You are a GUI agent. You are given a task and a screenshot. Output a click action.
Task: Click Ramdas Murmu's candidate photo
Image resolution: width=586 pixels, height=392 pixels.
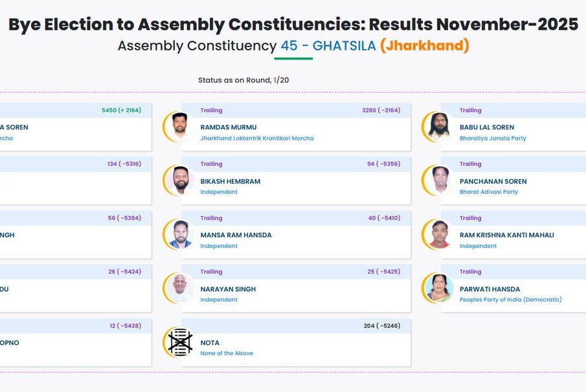coord(179,127)
